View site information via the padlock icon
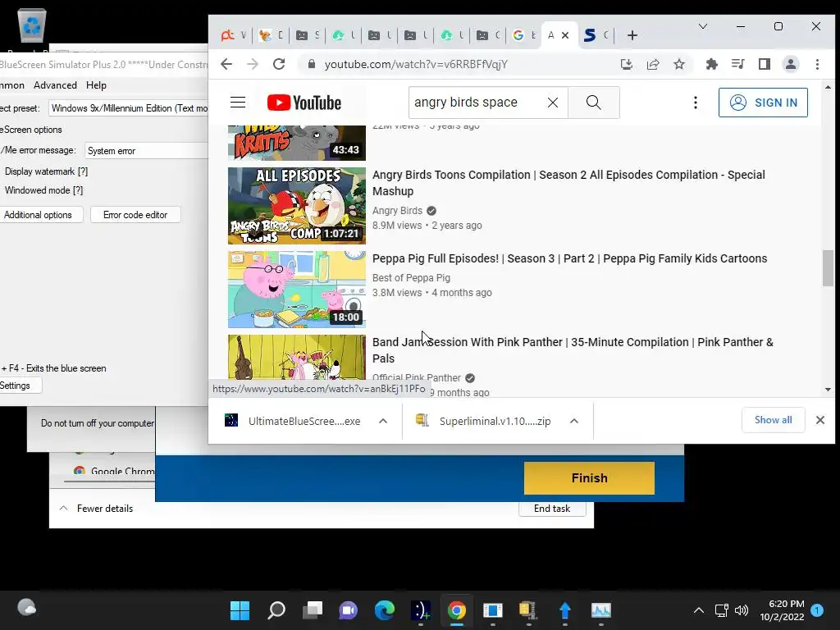Screen dimensions: 840x630 [311, 64]
